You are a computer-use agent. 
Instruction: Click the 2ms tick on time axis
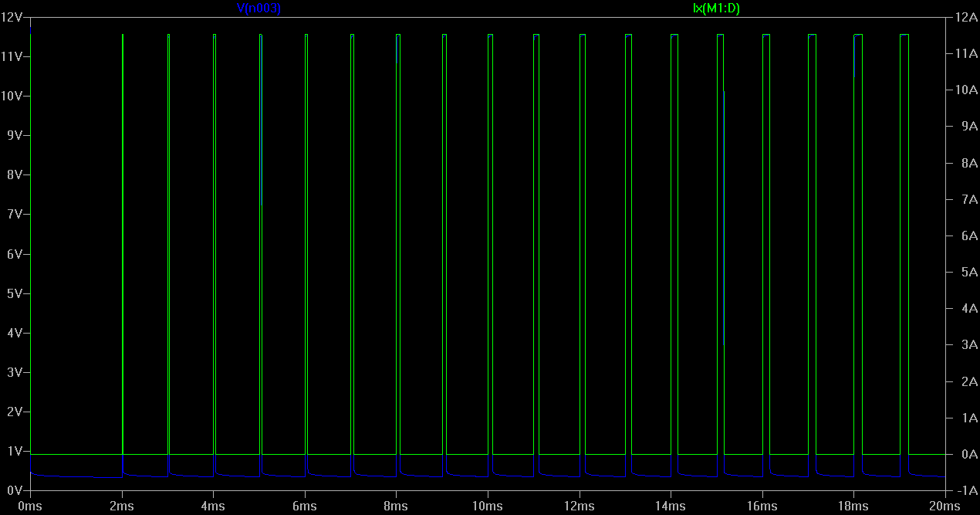[121, 506]
